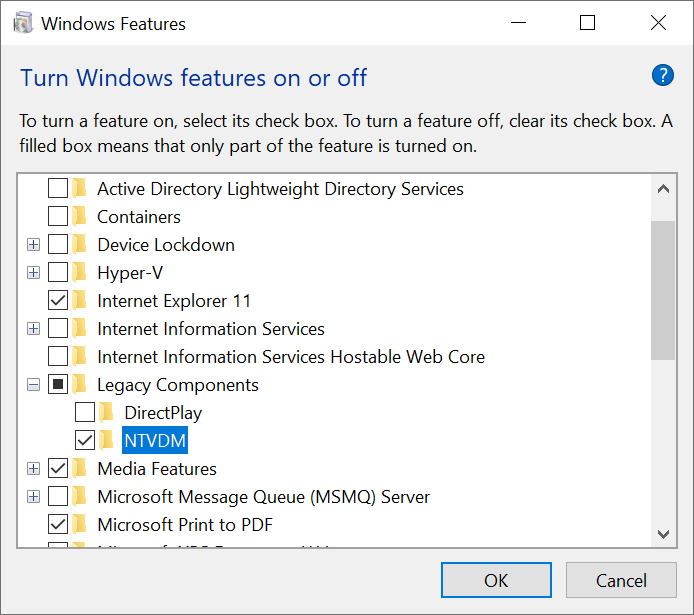
Task: Click the Windows Features title bar icon
Action: pyautogui.click(x=24, y=23)
